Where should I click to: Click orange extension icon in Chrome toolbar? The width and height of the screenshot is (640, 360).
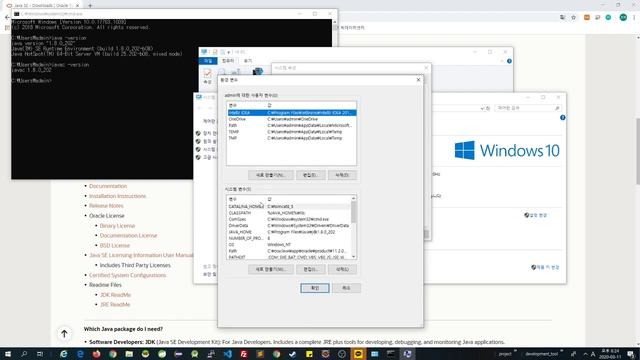tap(587, 18)
